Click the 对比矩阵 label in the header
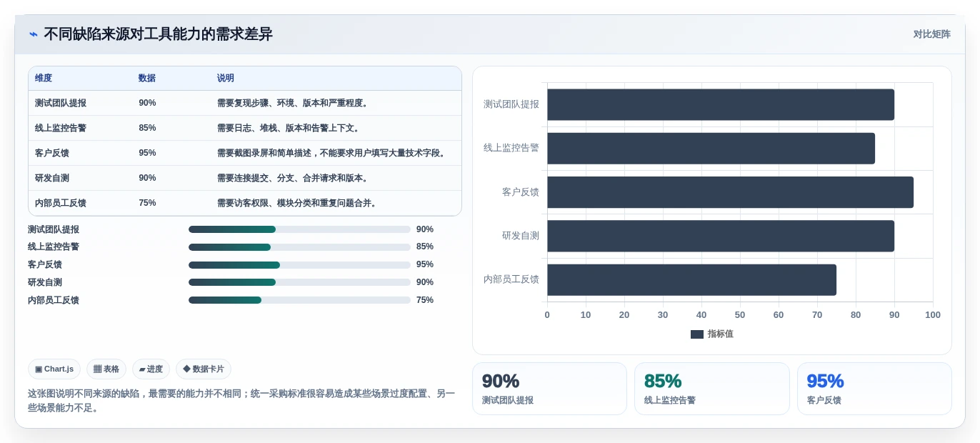Image resolution: width=980 pixels, height=443 pixels. pyautogui.click(x=931, y=34)
